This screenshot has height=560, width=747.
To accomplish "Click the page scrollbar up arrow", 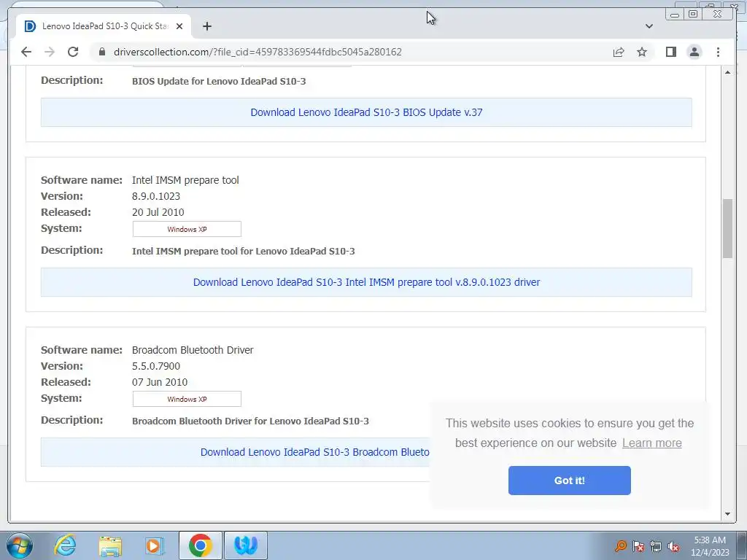I will pyautogui.click(x=727, y=72).
